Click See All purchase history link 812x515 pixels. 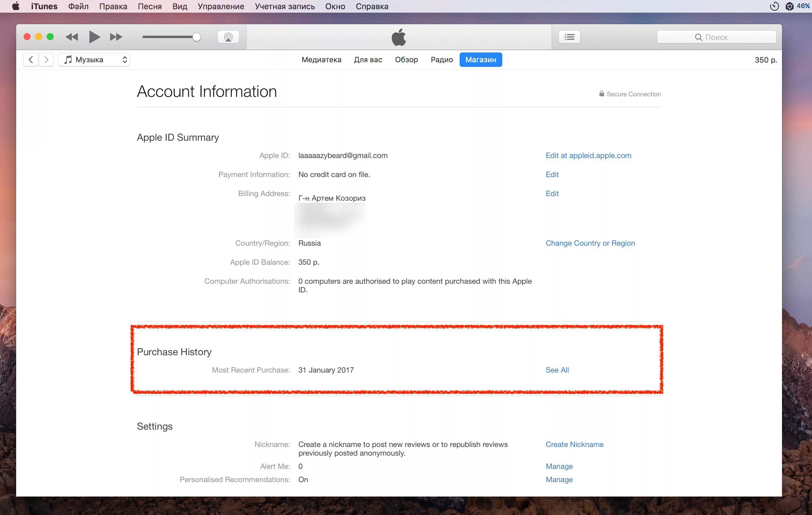tap(557, 370)
